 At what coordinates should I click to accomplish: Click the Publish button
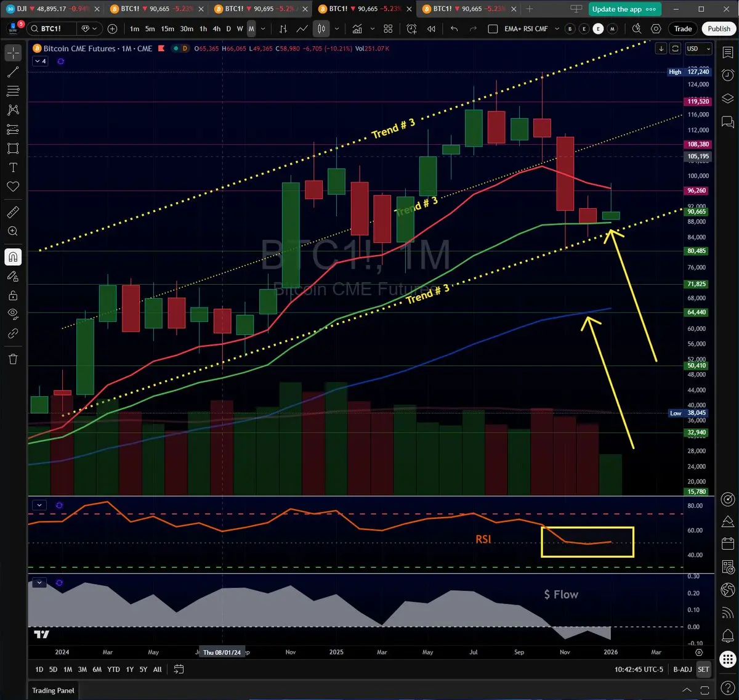coord(719,29)
